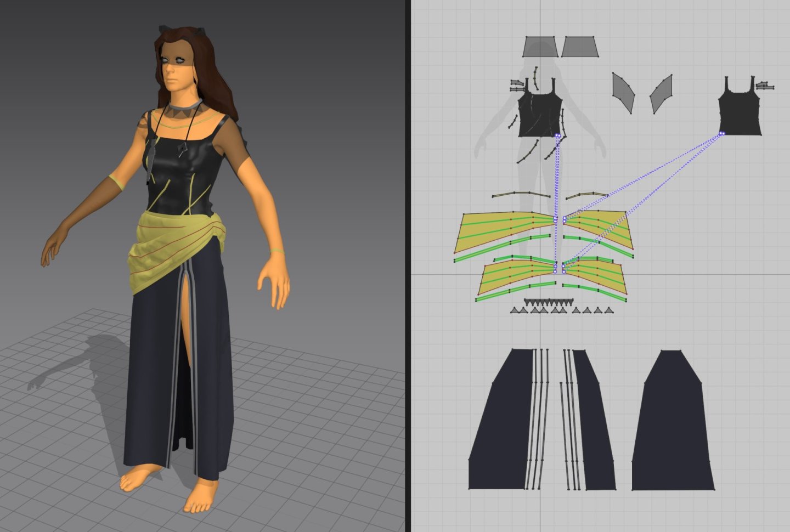Pick the right gray sleeve-shaped pattern piece

[662, 93]
